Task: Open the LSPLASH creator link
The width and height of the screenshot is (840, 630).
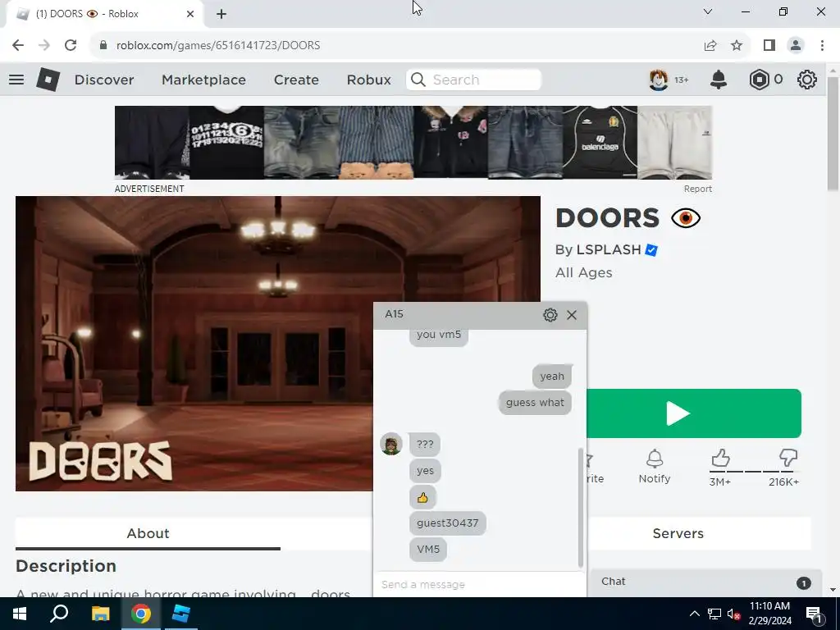Action: point(609,250)
